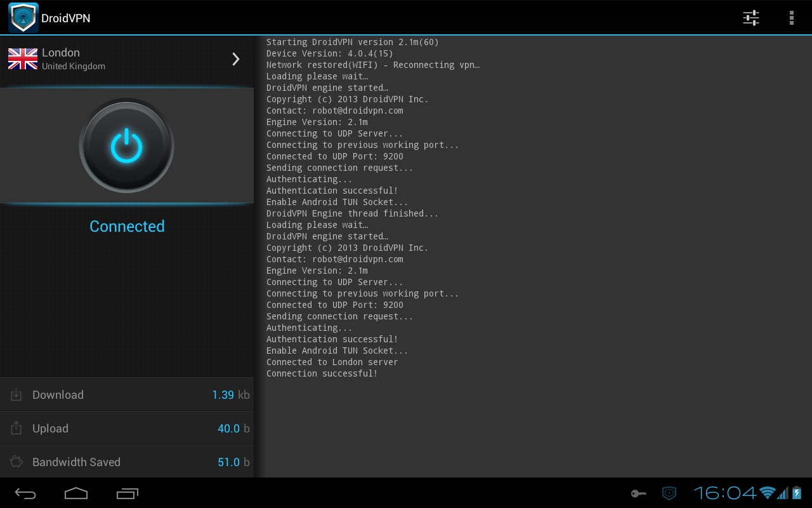Toggle the connection off via Connected label
812x508 pixels.
click(127, 226)
